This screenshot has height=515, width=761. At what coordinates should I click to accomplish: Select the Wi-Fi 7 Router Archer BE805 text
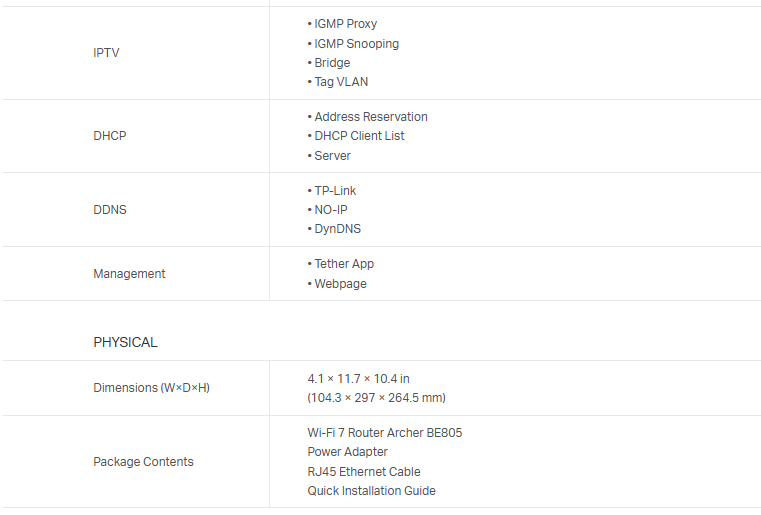384,433
